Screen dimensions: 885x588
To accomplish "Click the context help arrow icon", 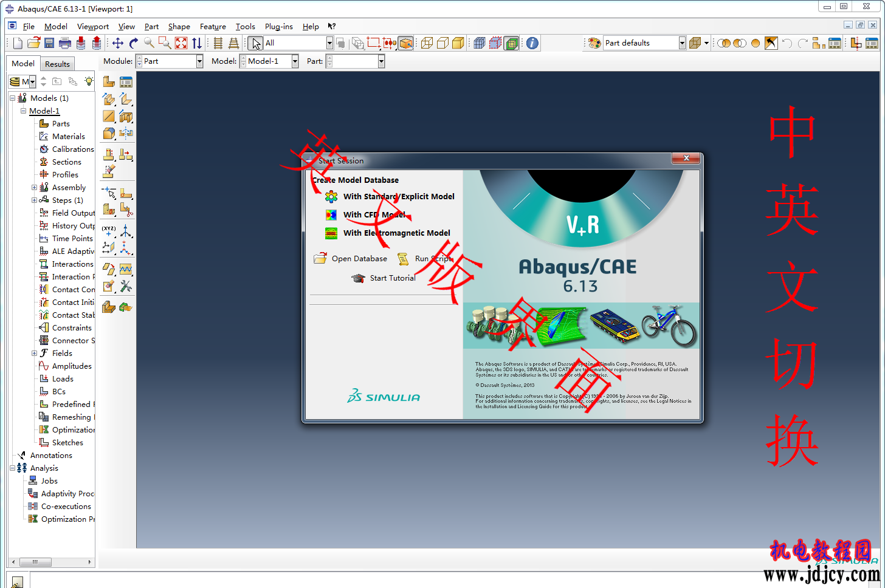I will [332, 26].
